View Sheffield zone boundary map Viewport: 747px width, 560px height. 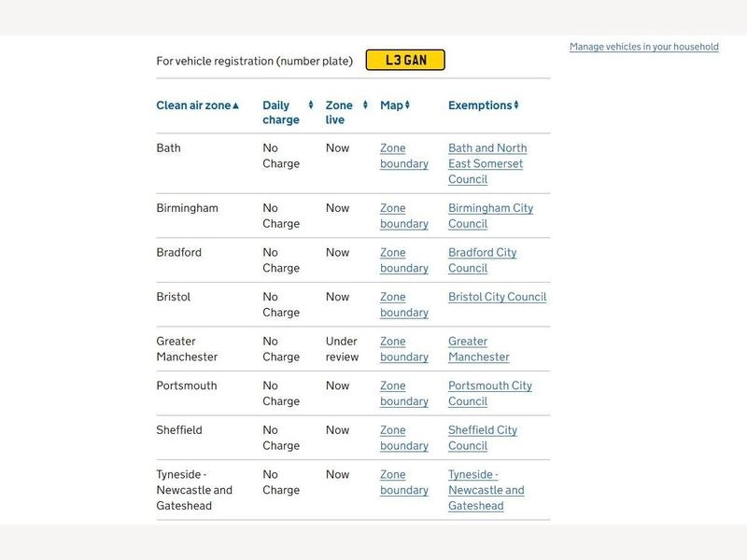tap(404, 438)
